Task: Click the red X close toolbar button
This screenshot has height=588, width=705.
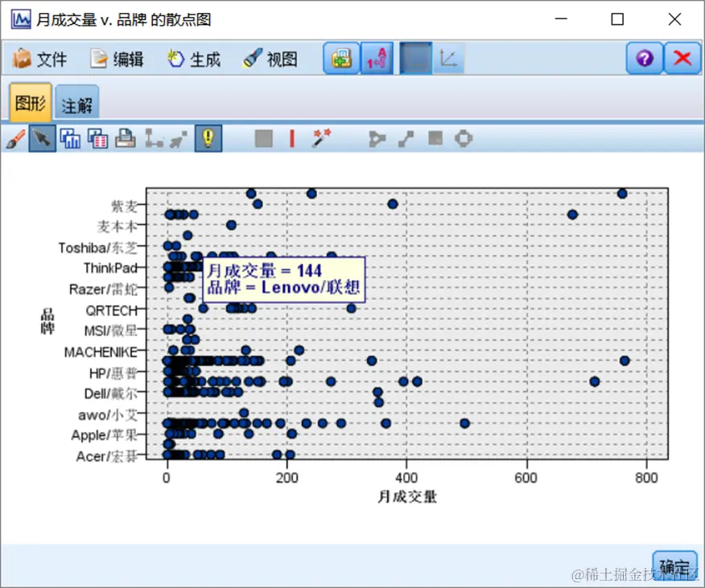Action: [682, 59]
